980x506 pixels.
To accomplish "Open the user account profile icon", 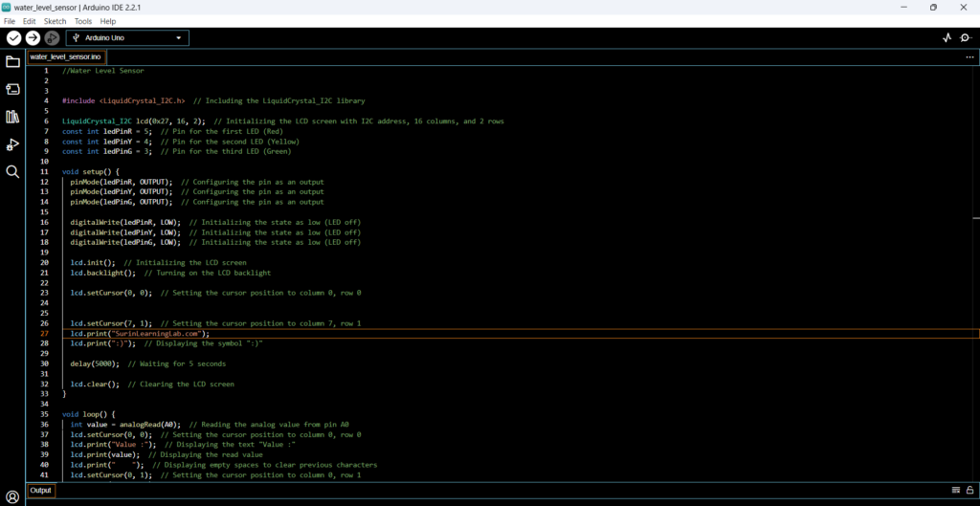I will pos(12,497).
